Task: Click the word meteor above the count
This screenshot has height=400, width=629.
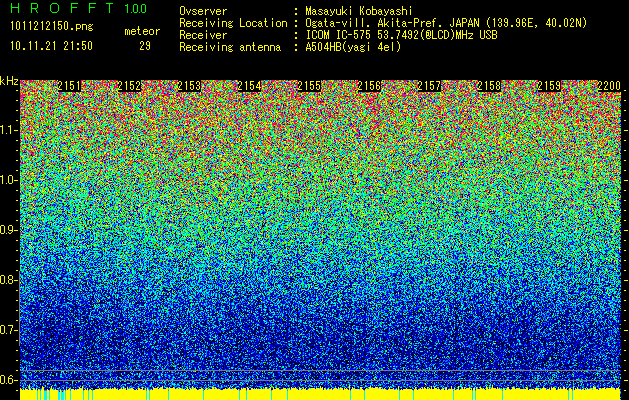Action: coord(142,31)
